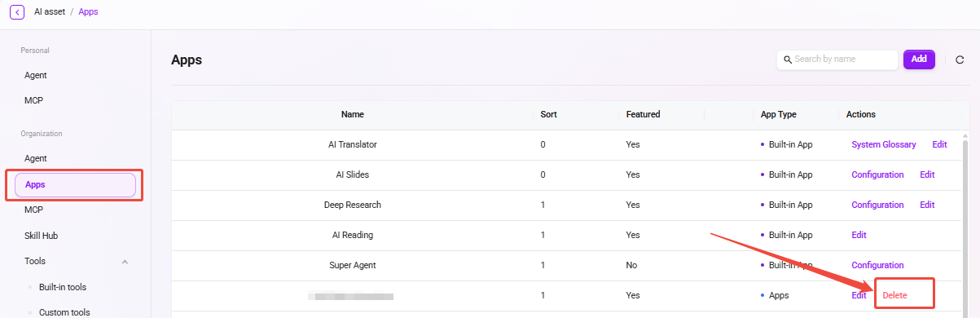
Task: Click the Apps page heading
Action: 187,60
